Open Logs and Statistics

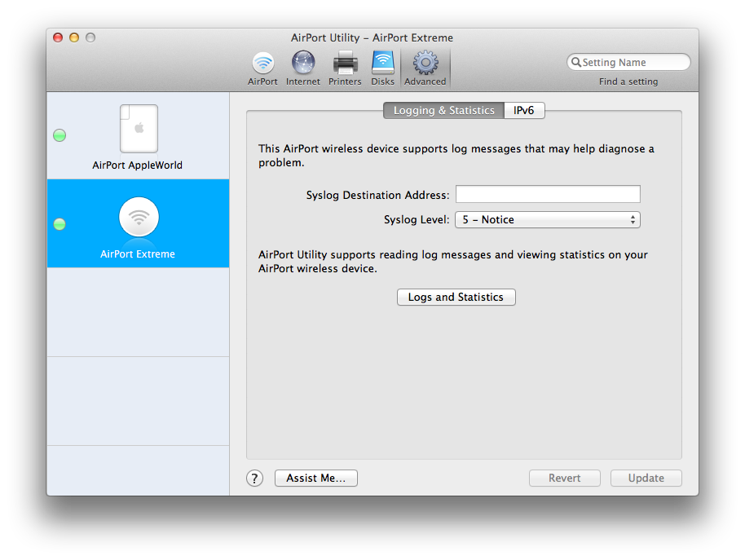456,298
